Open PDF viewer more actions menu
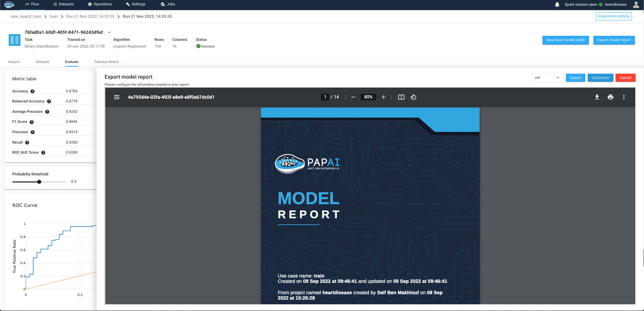644x311 pixels. (624, 97)
